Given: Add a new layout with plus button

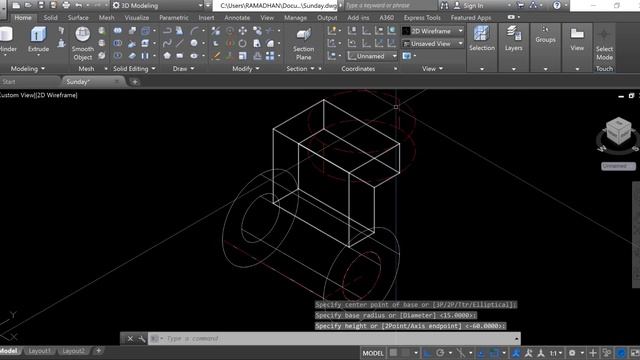Looking at the screenshot, I should tap(98, 351).
